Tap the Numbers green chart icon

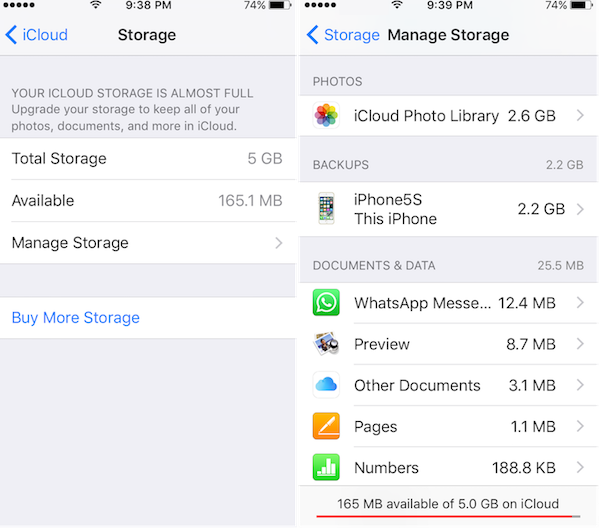pyautogui.click(x=326, y=467)
